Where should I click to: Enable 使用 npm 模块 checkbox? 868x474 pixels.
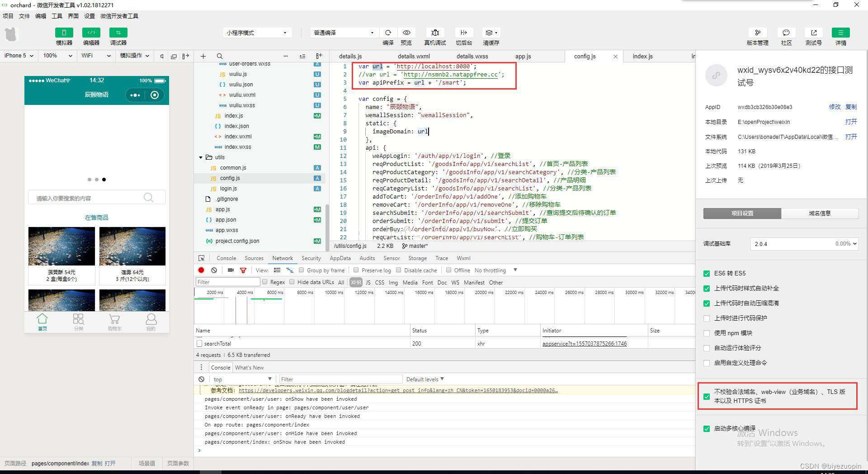click(x=707, y=333)
